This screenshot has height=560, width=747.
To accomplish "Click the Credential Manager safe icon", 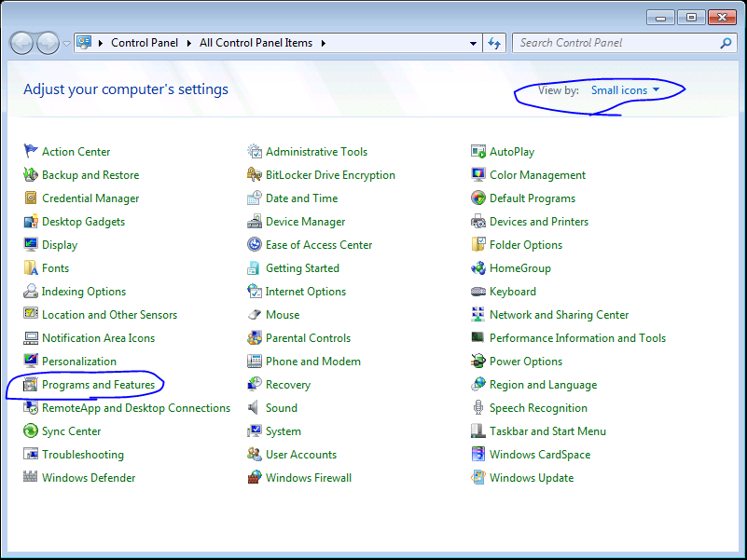I will coord(31,198).
